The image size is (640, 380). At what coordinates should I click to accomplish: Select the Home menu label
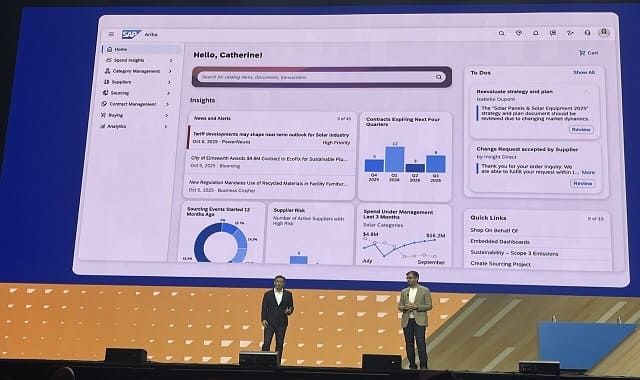pos(121,49)
